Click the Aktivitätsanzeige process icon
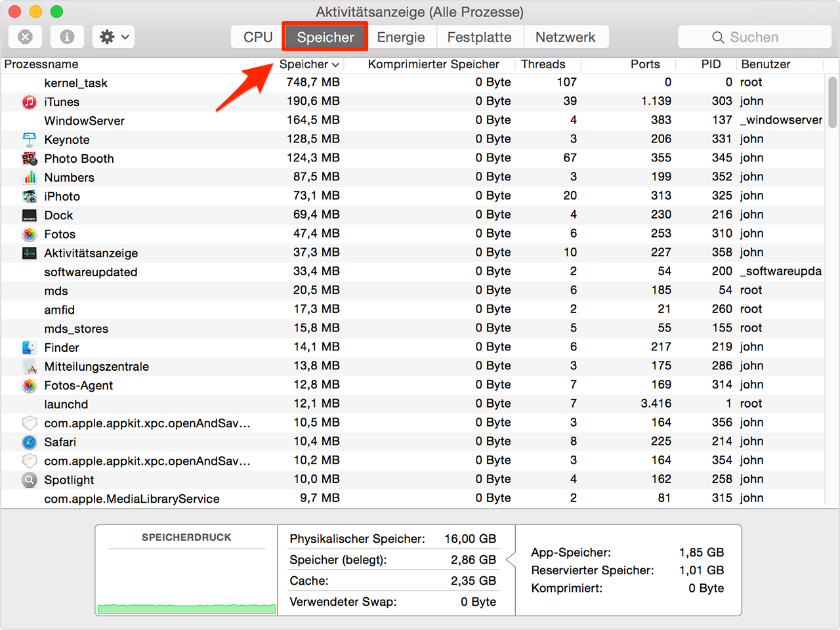 pos(30,253)
